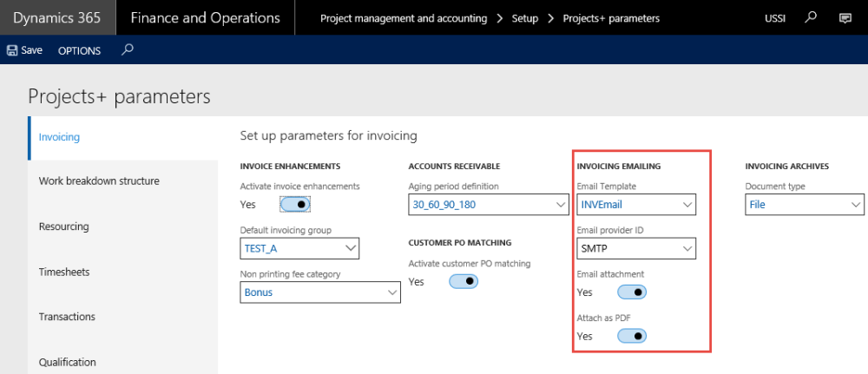
Task: Open search in the top navigation bar
Action: [811, 17]
